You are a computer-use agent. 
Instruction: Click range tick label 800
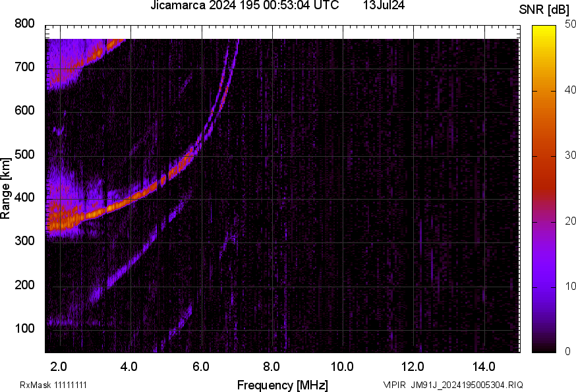(24, 24)
